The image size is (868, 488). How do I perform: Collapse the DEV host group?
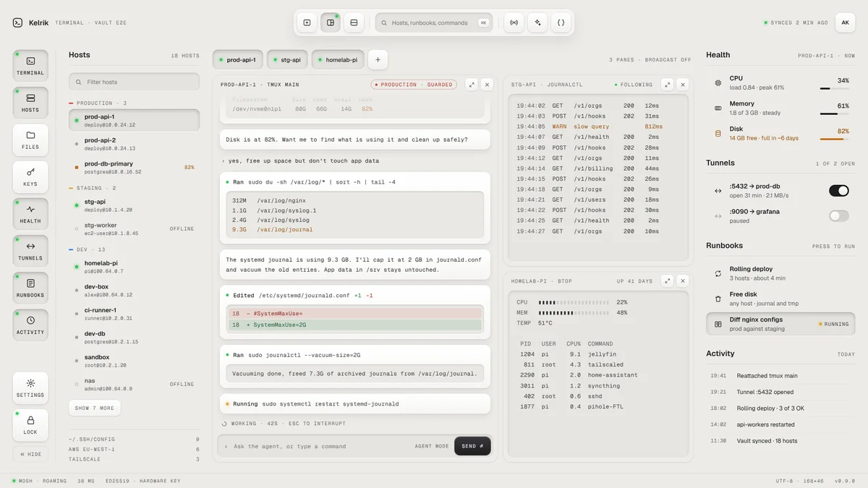tap(87, 249)
